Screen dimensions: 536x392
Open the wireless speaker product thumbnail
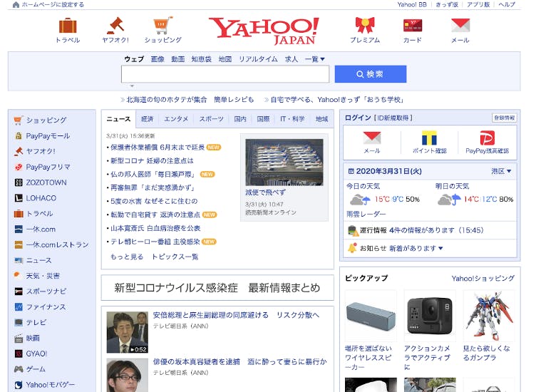[x=371, y=316]
